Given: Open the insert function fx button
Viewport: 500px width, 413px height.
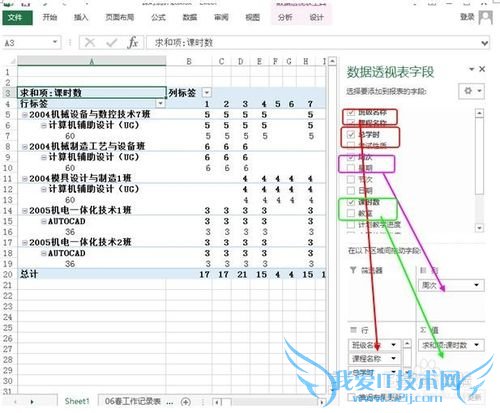Looking at the screenshot, I should (133, 43).
